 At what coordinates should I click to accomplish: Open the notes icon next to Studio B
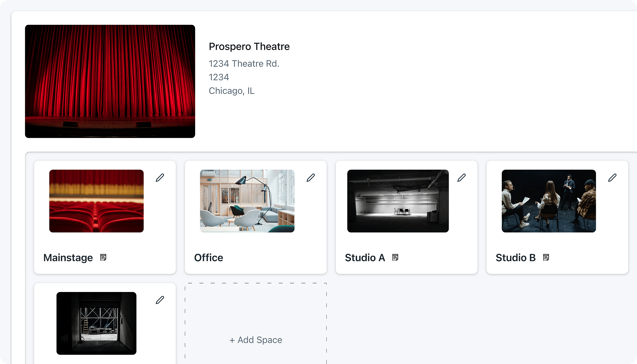tap(546, 257)
